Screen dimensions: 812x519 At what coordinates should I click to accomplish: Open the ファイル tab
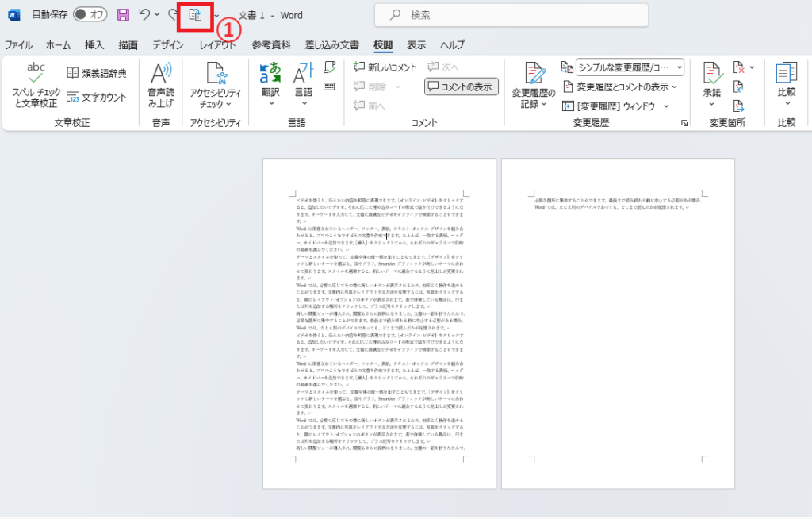pos(19,45)
